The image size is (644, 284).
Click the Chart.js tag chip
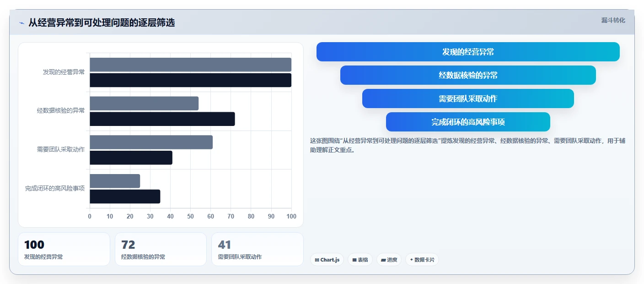(x=327, y=260)
